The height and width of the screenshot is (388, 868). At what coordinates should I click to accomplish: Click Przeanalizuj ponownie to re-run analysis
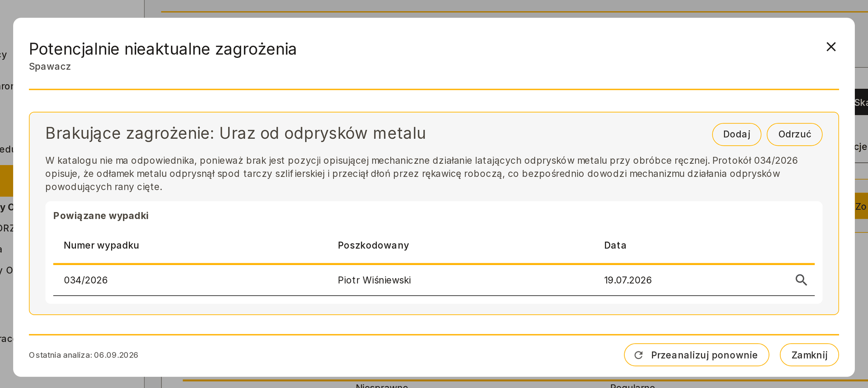(696, 355)
